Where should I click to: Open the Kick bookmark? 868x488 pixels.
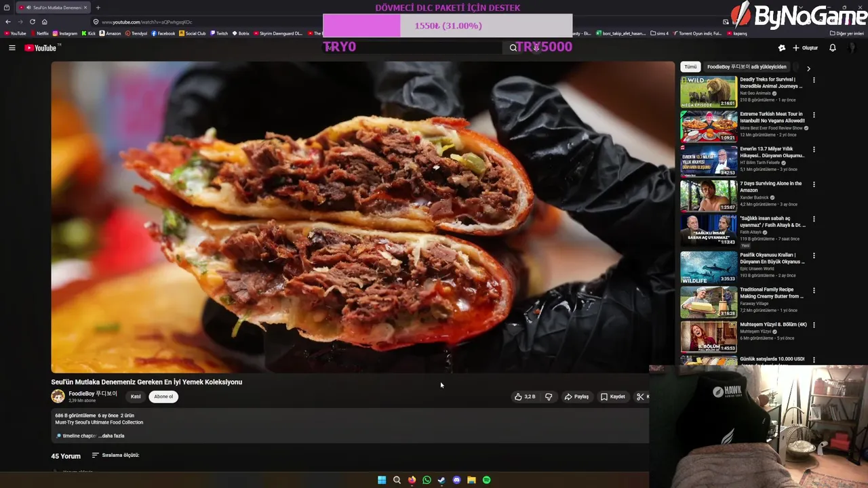click(89, 33)
